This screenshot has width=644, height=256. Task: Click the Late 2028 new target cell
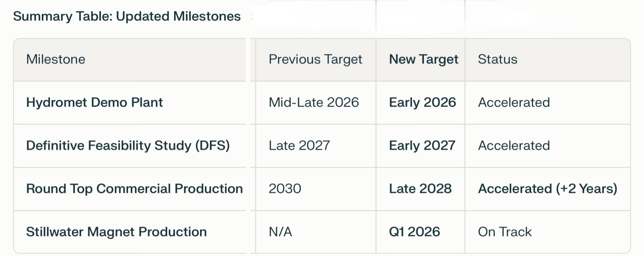click(x=420, y=189)
